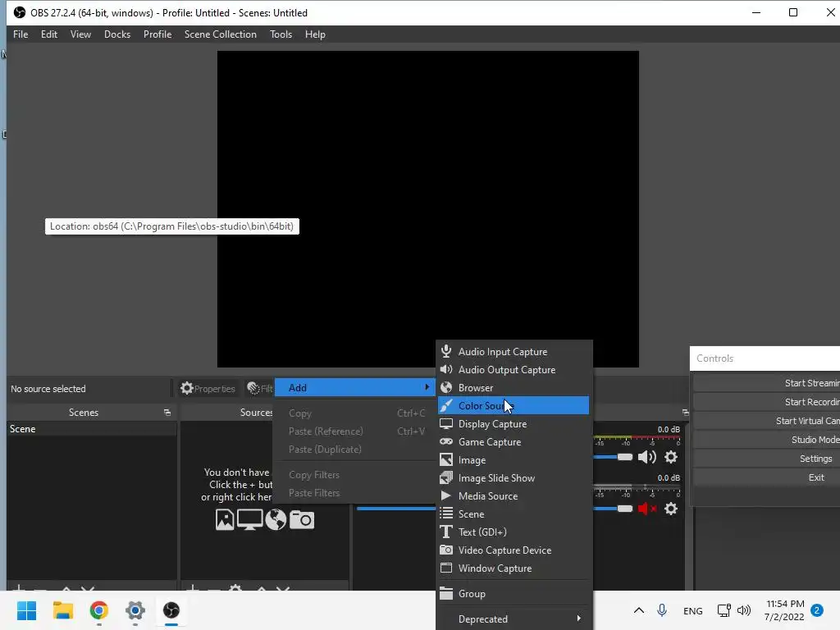
Task: Start the Virtual Camera
Action: (767, 421)
